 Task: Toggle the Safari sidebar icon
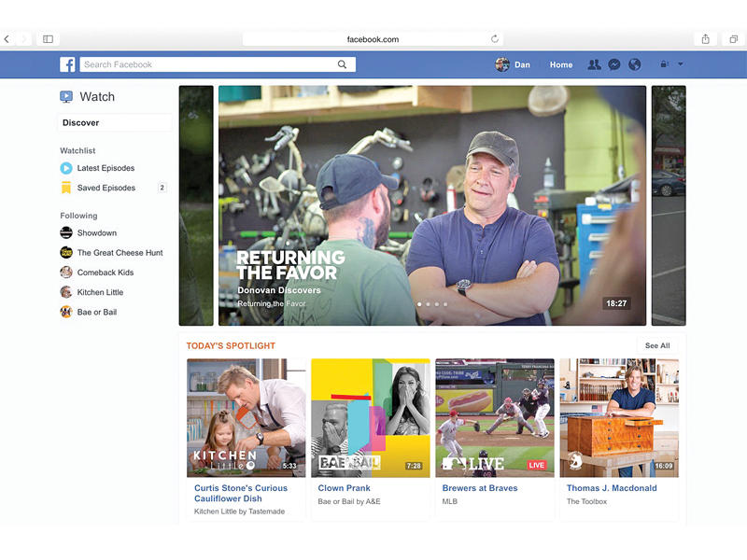pos(49,39)
